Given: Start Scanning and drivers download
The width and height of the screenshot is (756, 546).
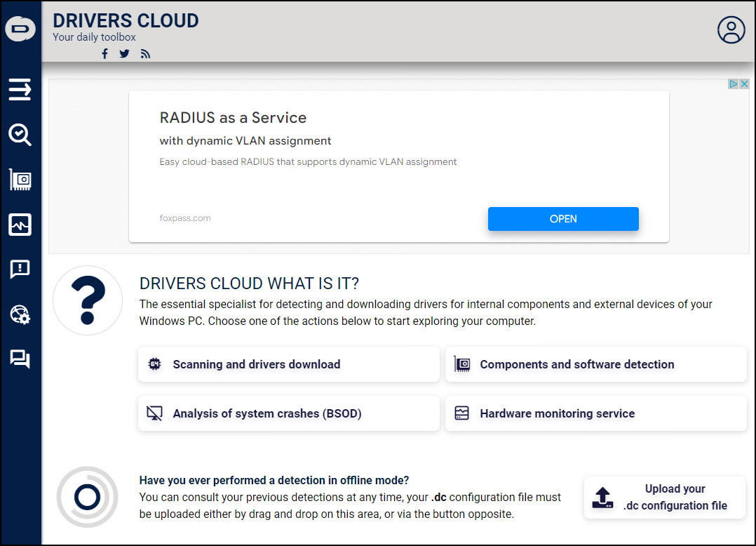Looking at the screenshot, I should [x=288, y=364].
